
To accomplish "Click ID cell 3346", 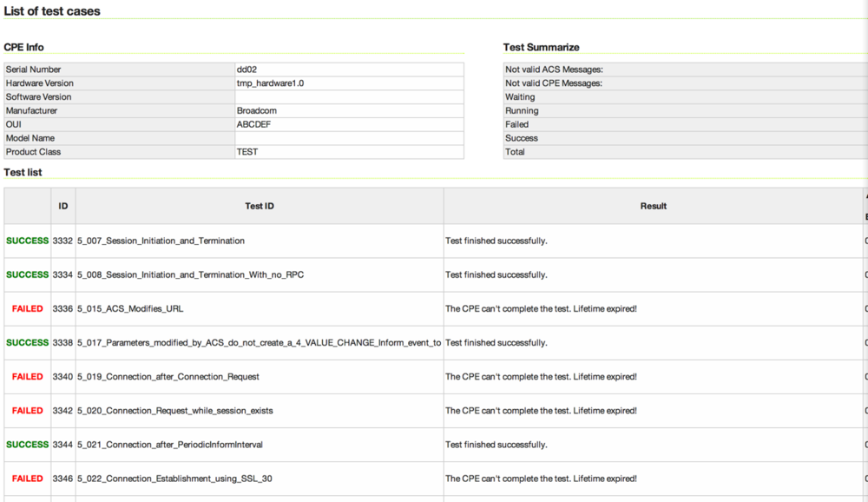I will click(62, 479).
